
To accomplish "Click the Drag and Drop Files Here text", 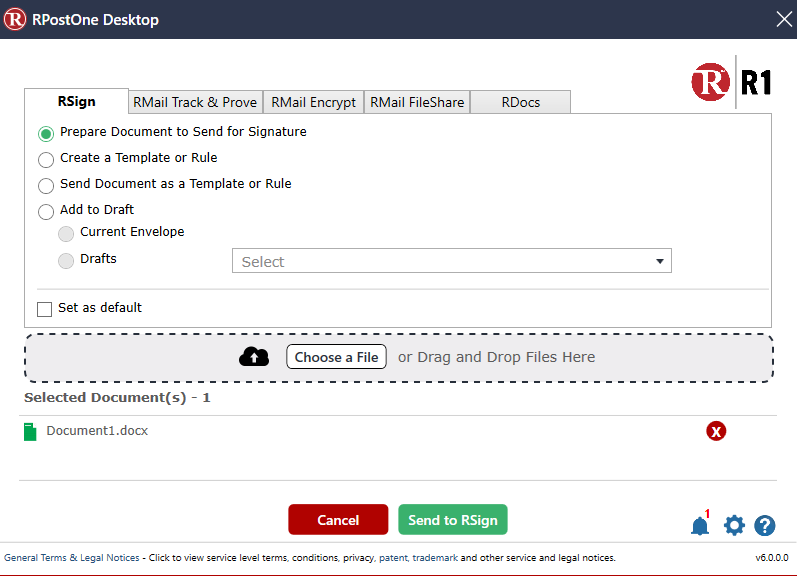I will 496,357.
